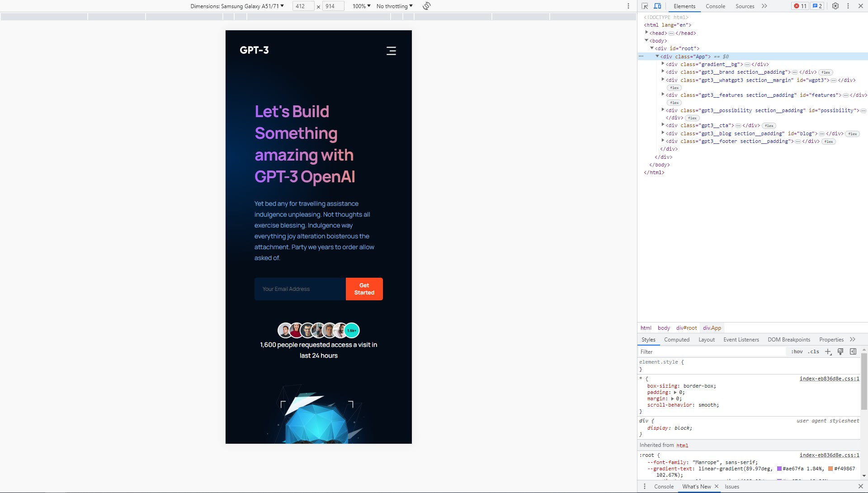Image resolution: width=868 pixels, height=493 pixels.
Task: Click the Your Email Address field
Action: (x=300, y=289)
